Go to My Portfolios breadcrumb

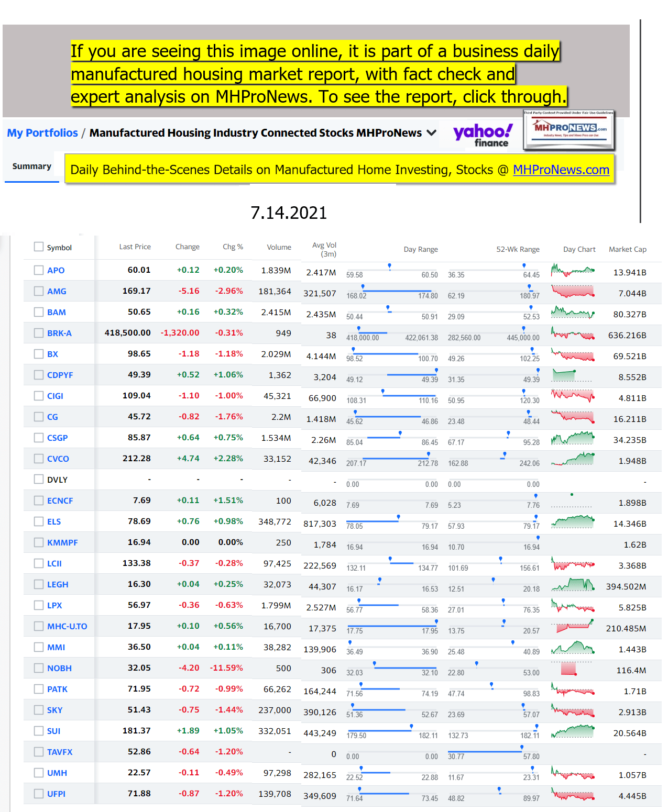pyautogui.click(x=42, y=133)
